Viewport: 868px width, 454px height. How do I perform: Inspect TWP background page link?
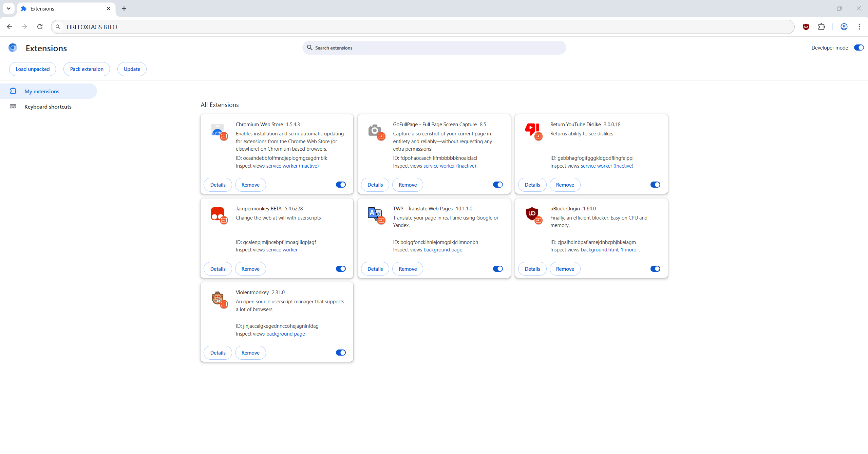(x=443, y=250)
